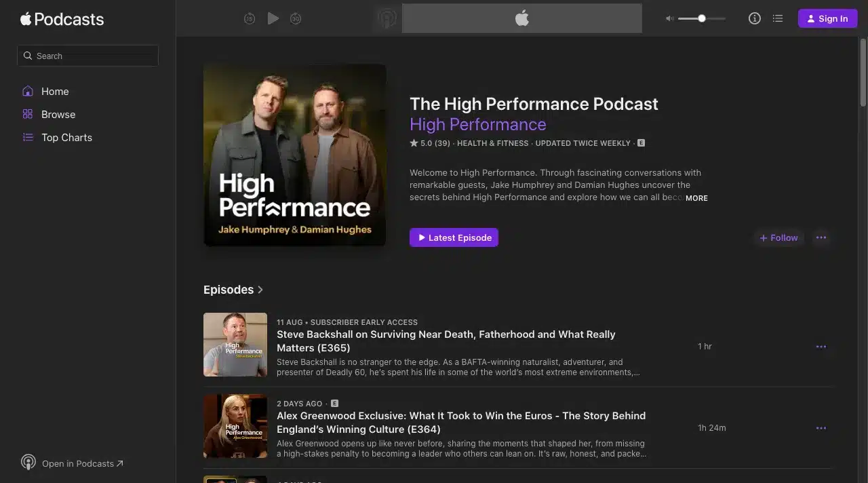Click the Apple Podcasts logo
The height and width of the screenshot is (483, 868).
pyautogui.click(x=62, y=19)
